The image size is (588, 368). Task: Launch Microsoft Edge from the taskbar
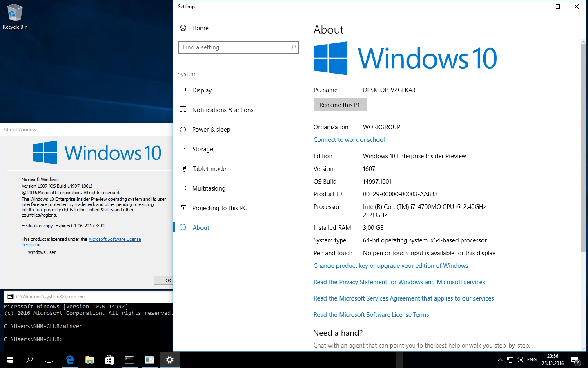click(70, 360)
